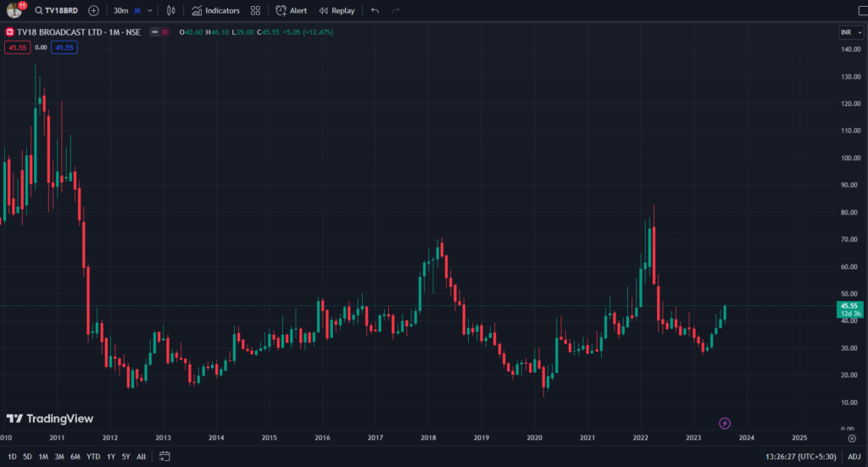868x467 pixels.
Task: Set range to 5D
Action: point(27,457)
